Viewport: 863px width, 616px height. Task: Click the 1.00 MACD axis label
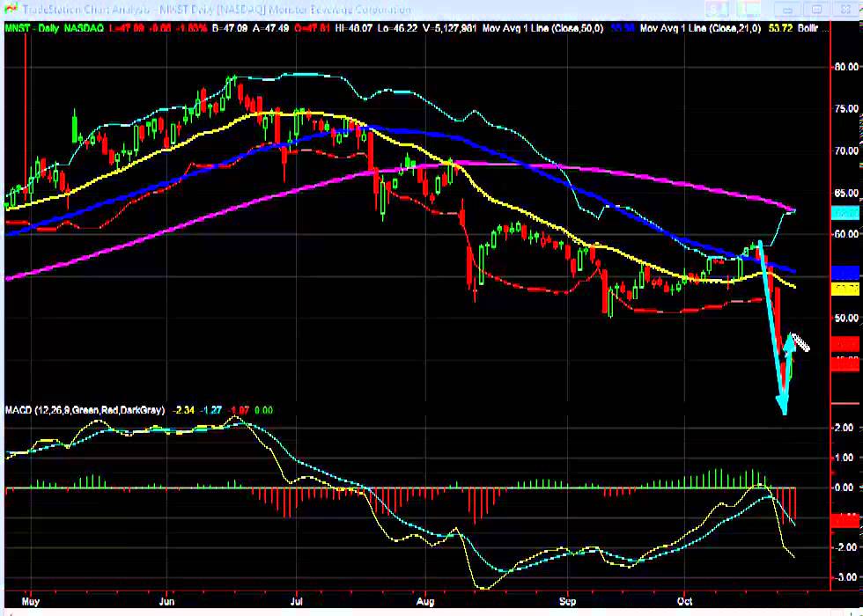tap(845, 458)
